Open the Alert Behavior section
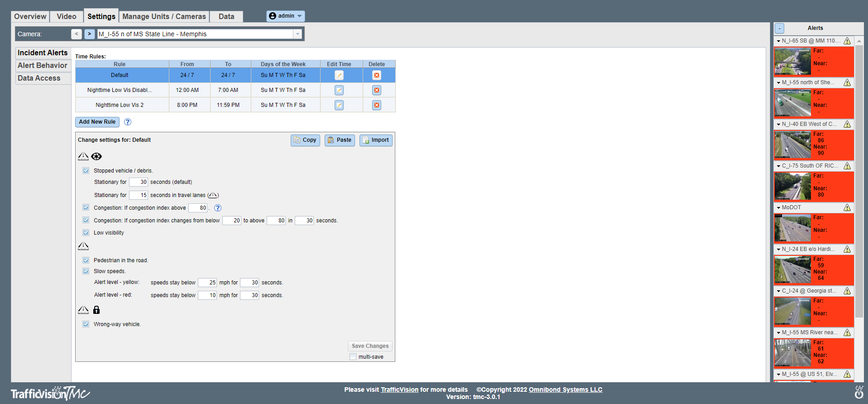868x404 pixels. click(43, 66)
